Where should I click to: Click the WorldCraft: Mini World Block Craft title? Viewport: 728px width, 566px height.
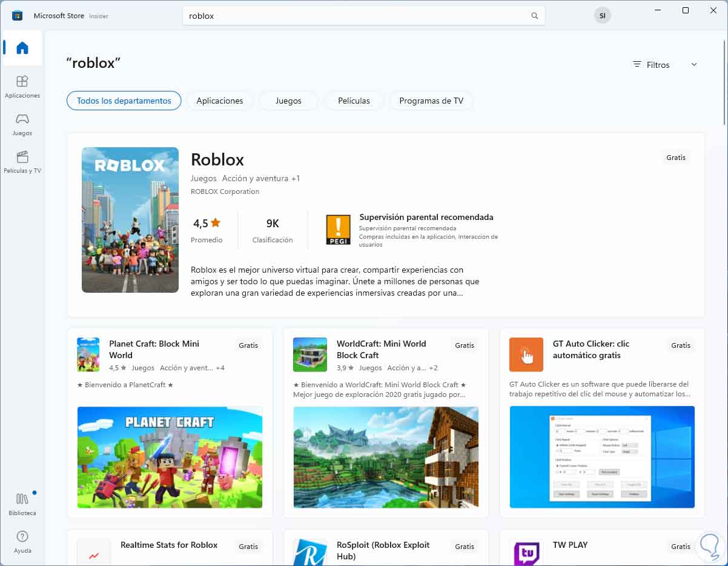(382, 349)
